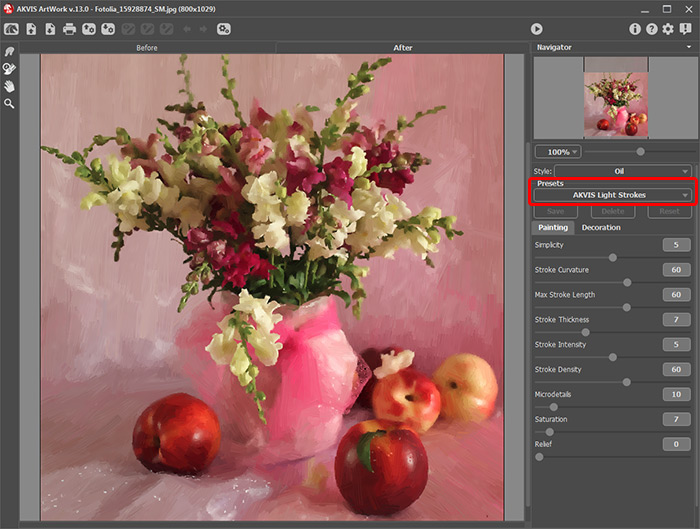Click the Open image file icon

click(x=31, y=29)
